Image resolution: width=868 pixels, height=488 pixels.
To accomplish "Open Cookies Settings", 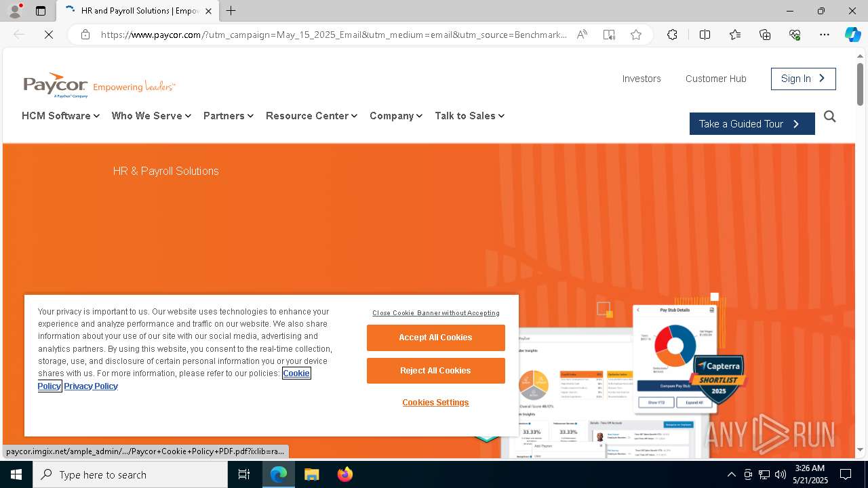I will pos(435,403).
